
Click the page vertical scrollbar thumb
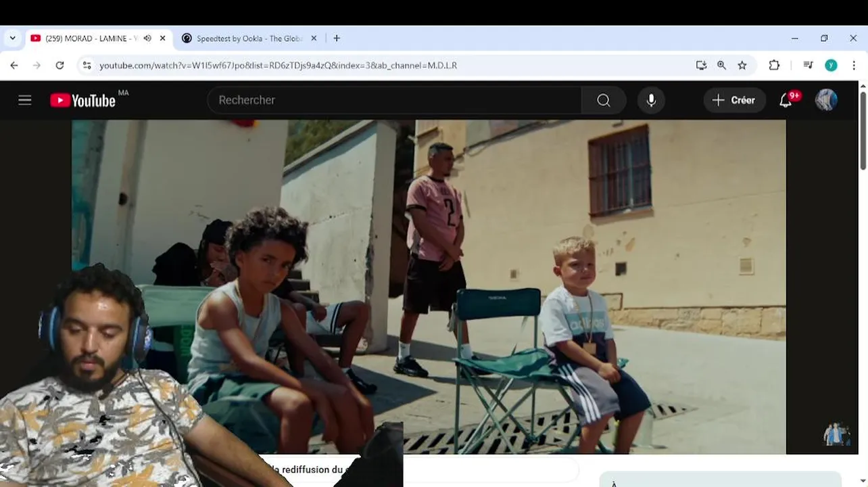coord(863,131)
